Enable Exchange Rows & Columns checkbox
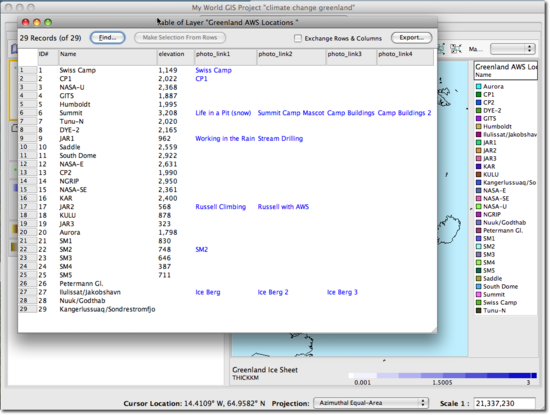550x415 pixels. pyautogui.click(x=298, y=38)
